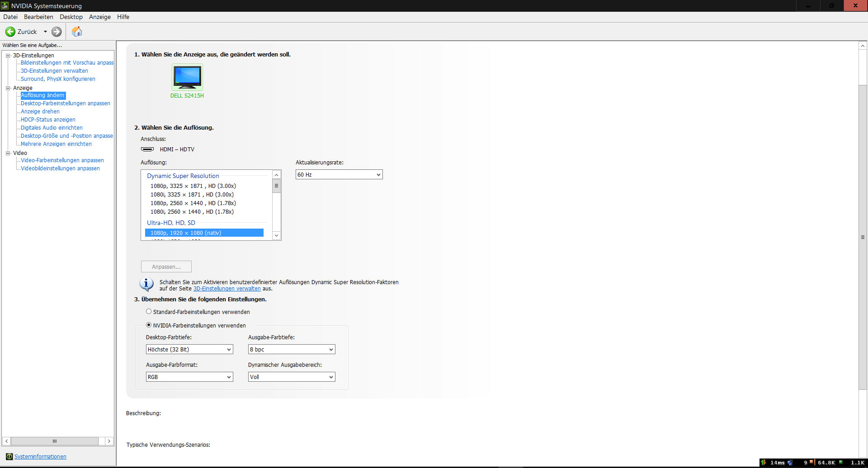Open Mehrere Anzeigen einrichten
868x468 pixels.
(x=56, y=144)
